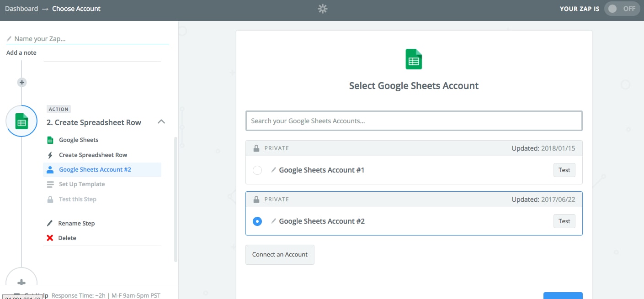644x299 pixels.
Task: Click the Select Google Sheets Account heading
Action: (414, 86)
